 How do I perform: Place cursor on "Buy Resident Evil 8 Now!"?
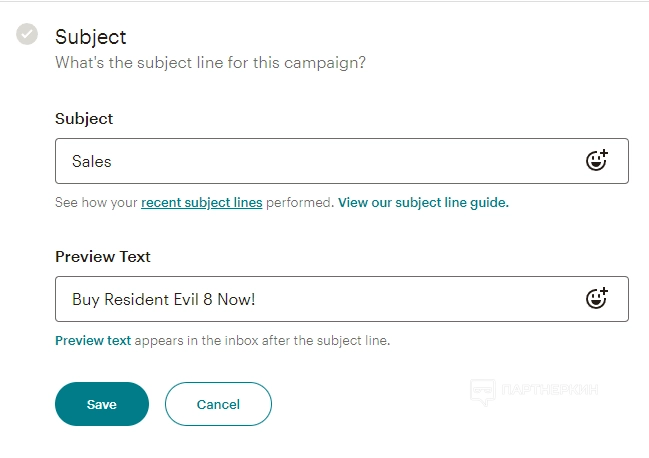pos(170,299)
